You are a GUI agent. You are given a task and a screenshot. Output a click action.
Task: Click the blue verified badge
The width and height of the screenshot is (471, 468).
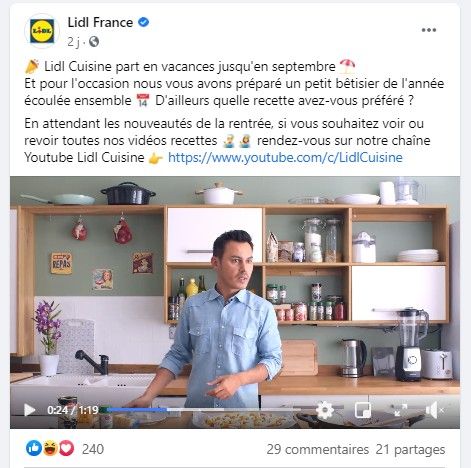144,22
